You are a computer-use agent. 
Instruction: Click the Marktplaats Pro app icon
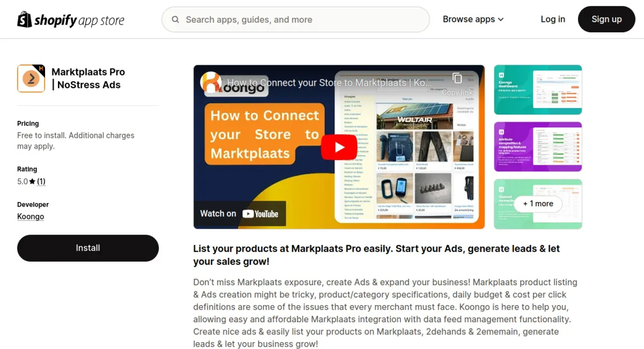31,78
